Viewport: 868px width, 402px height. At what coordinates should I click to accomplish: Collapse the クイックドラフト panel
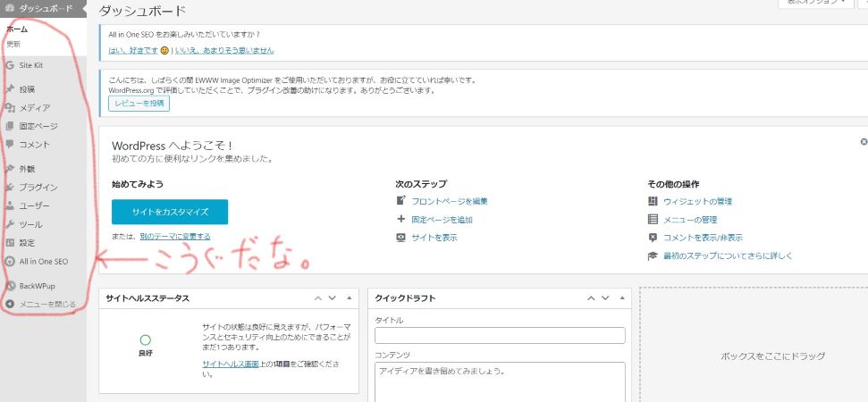click(x=621, y=298)
